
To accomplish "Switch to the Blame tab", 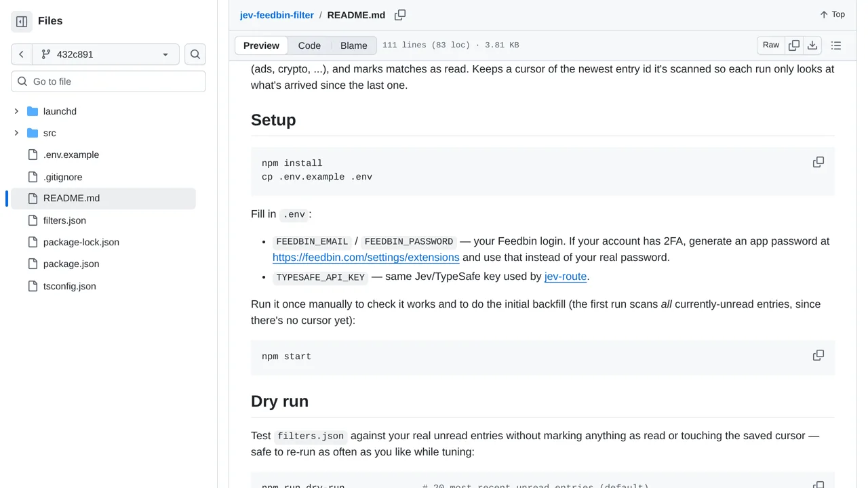I will (x=354, y=45).
